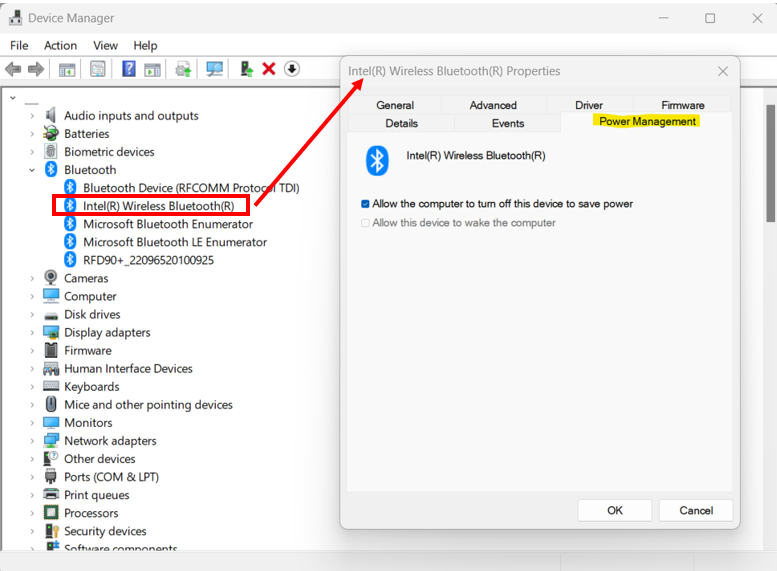The width and height of the screenshot is (777, 571).
Task: Click the Back arrow in toolbar
Action: pyautogui.click(x=13, y=69)
